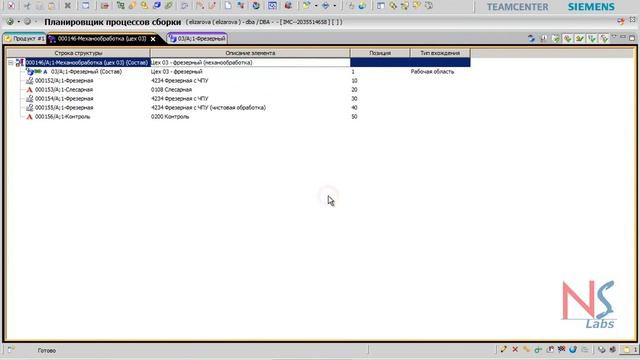Screen dimensions: 640x360
Task: Click the red A icon of 000156 Контроль
Action: tap(29, 117)
